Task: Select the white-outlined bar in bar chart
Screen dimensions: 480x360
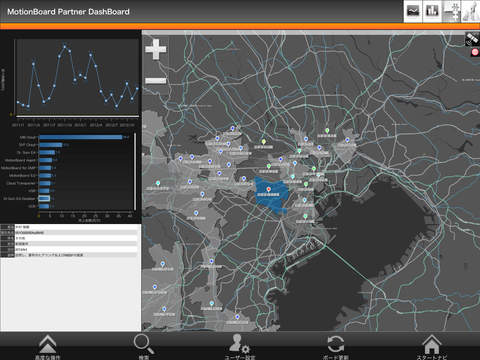Action: tap(44, 198)
